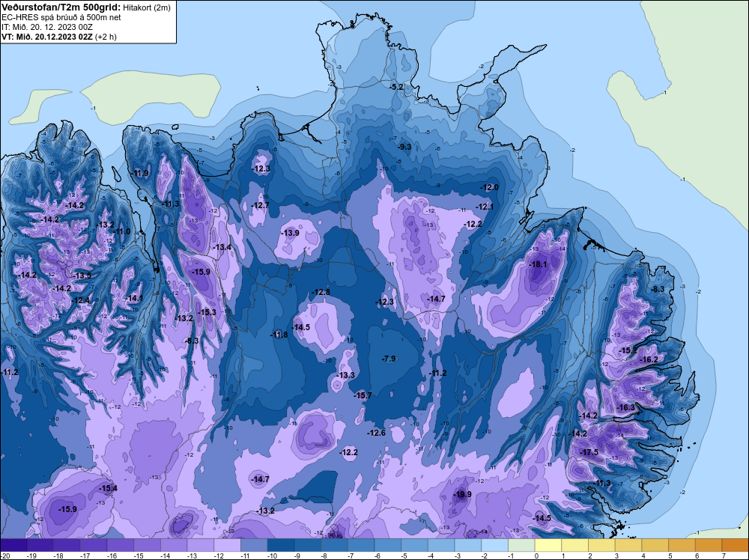Select the legend color between -17 and -16

(94, 545)
